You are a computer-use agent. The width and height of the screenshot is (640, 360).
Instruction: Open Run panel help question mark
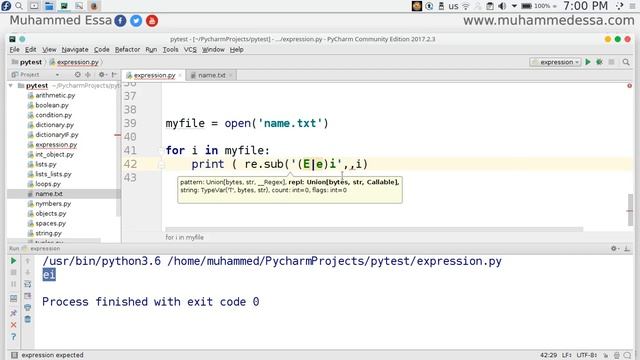(x=13, y=337)
